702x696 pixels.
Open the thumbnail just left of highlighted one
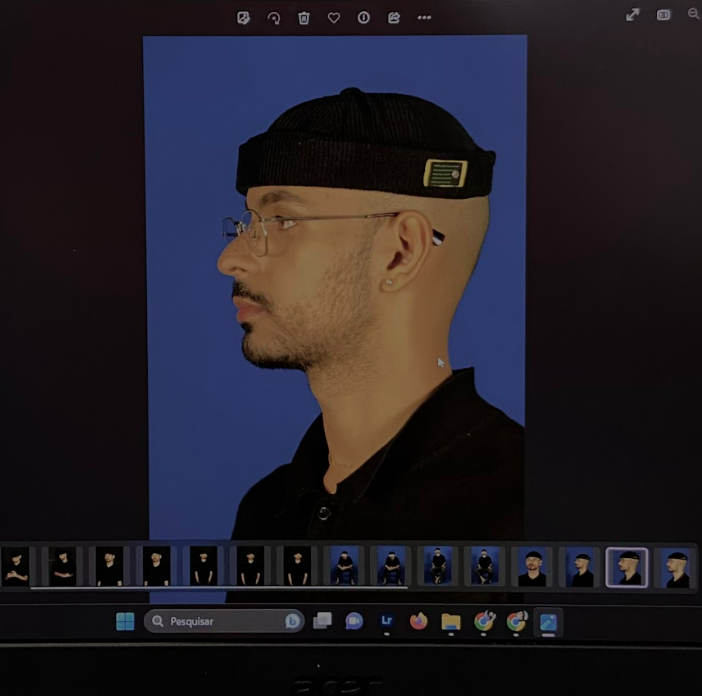click(579, 567)
